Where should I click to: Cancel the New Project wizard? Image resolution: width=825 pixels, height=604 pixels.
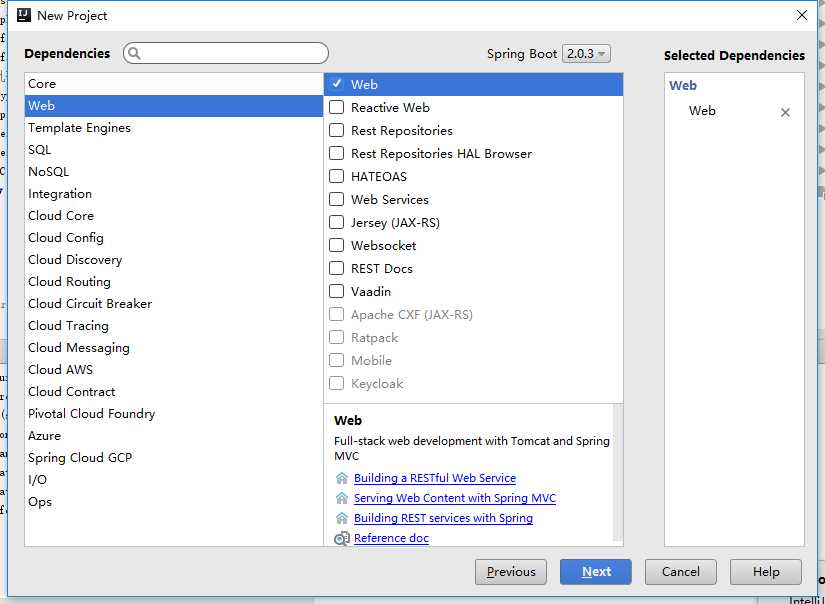[x=681, y=572]
